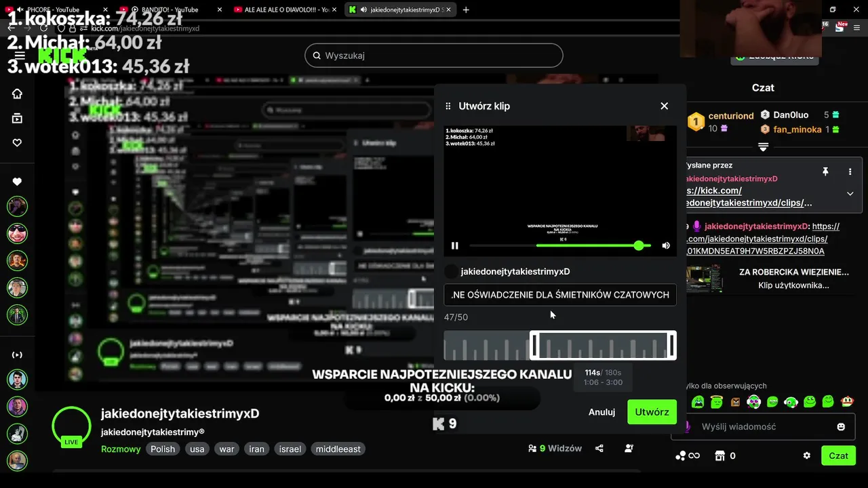The height and width of the screenshot is (488, 868).
Task: Mute the clip preview with the speaker icon
Action: 666,245
